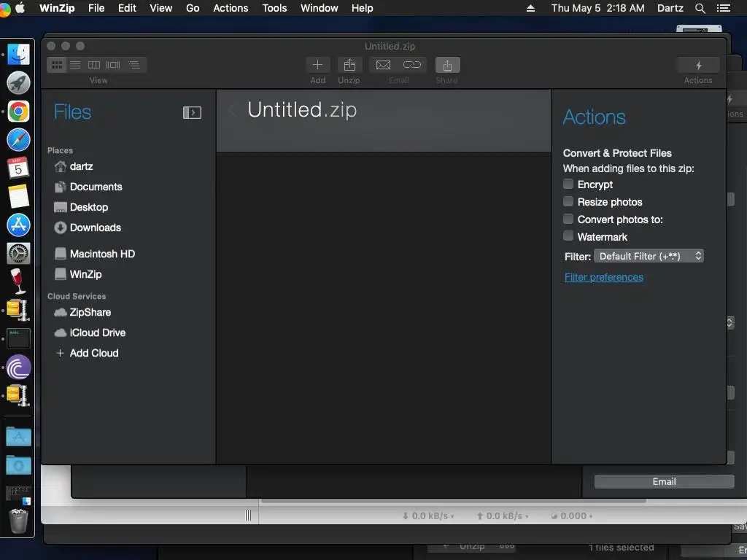Open Terminal from the Dock
Image resolution: width=747 pixels, height=560 pixels.
point(18,338)
